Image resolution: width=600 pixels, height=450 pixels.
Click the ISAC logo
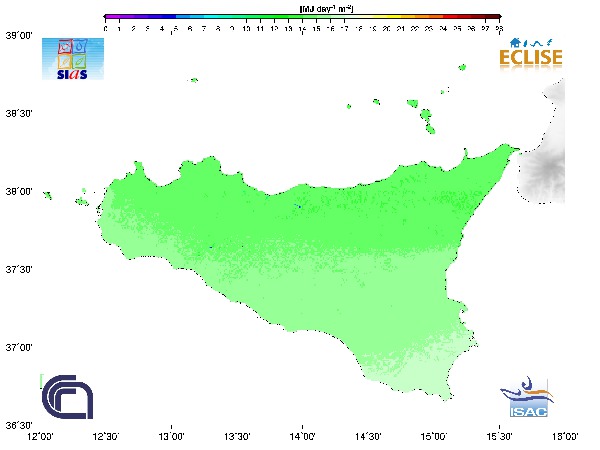527,397
